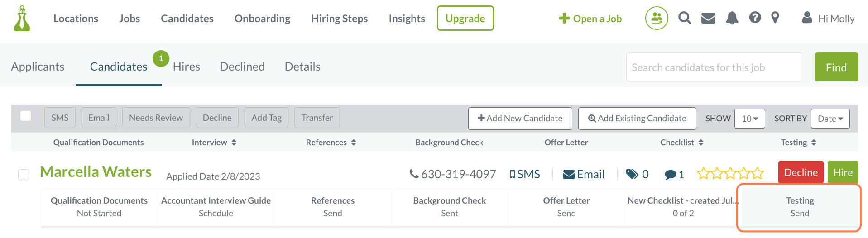This screenshot has width=868, height=238.
Task: Open the Insights menu item
Action: 407,19
